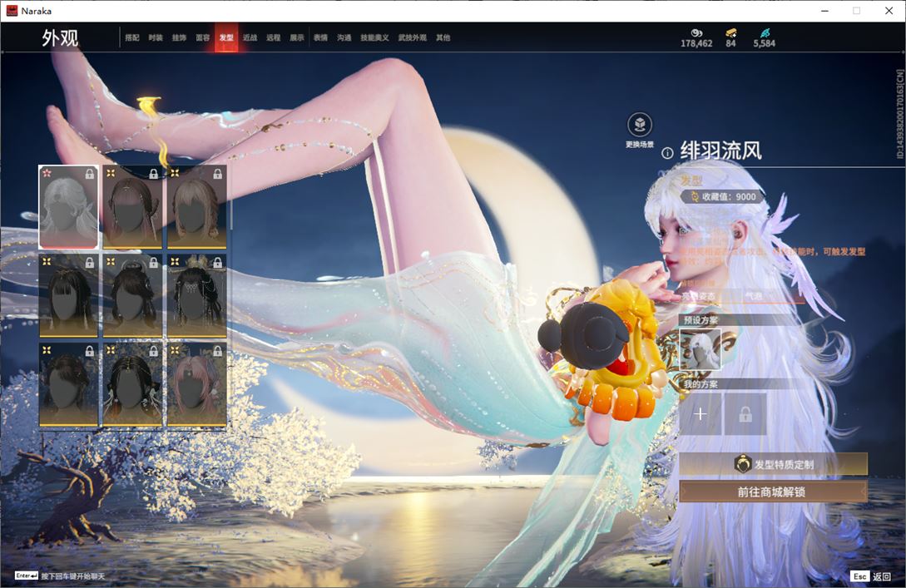
Task: Click the Enter chat prompt at bottom left
Action: pyautogui.click(x=60, y=576)
